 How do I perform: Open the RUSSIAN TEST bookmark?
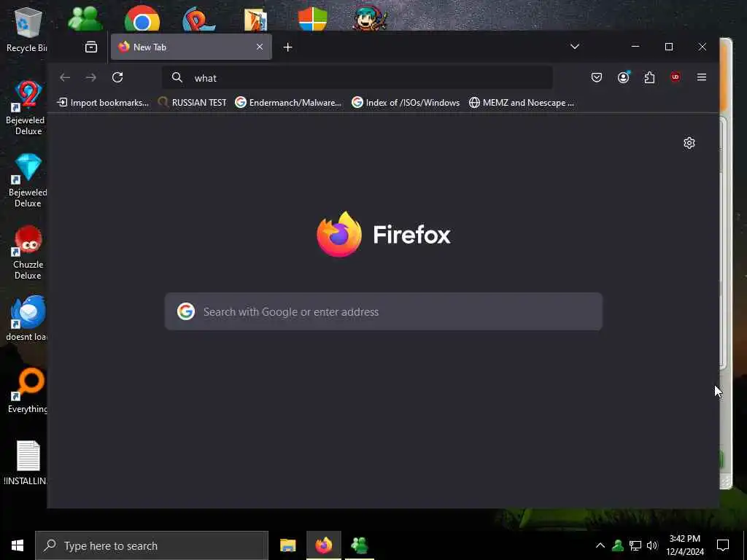(192, 102)
